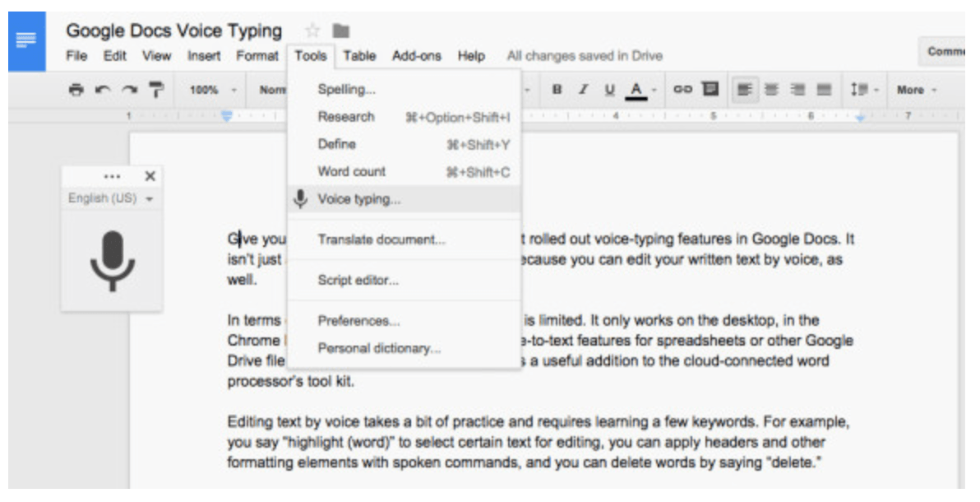Open the Add-ons menu
The image size is (980, 502).
(416, 56)
